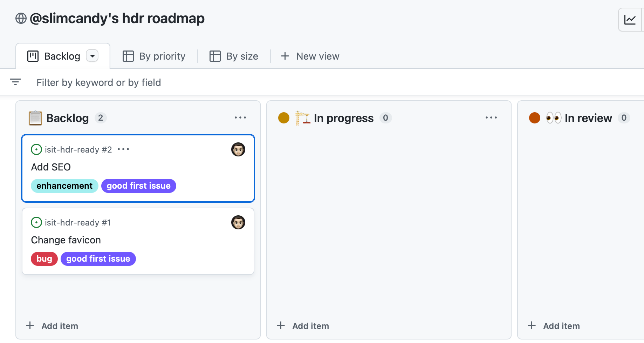
Task: Open the Add SEO card options menu
Action: (x=123, y=149)
